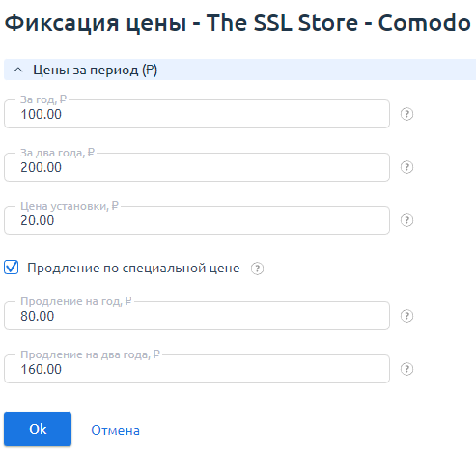This screenshot has height=453, width=476.
Task: Click the 160.00 value text
Action: [41, 369]
